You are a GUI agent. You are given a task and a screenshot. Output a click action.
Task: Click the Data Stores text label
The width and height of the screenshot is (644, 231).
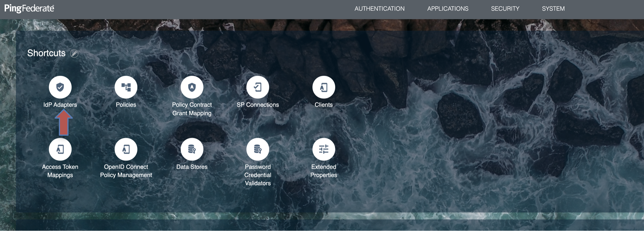pos(192,167)
